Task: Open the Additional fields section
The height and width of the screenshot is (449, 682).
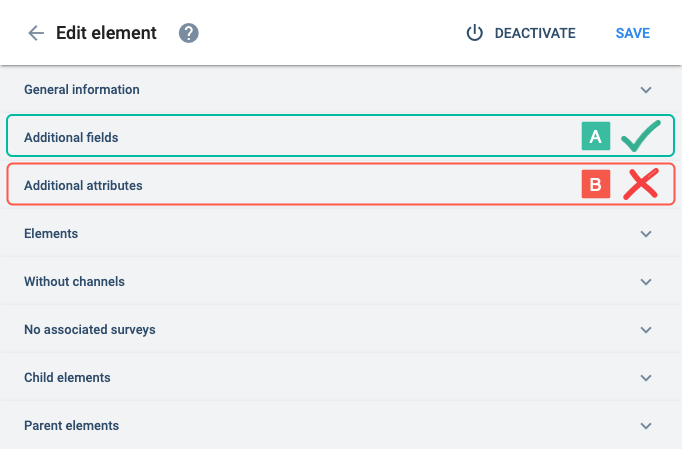Action: [341, 136]
